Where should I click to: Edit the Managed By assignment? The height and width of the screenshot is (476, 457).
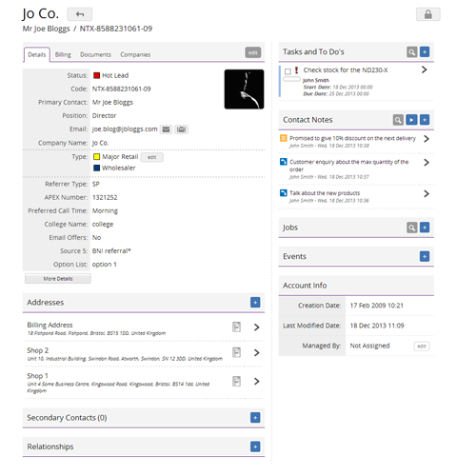(x=422, y=347)
